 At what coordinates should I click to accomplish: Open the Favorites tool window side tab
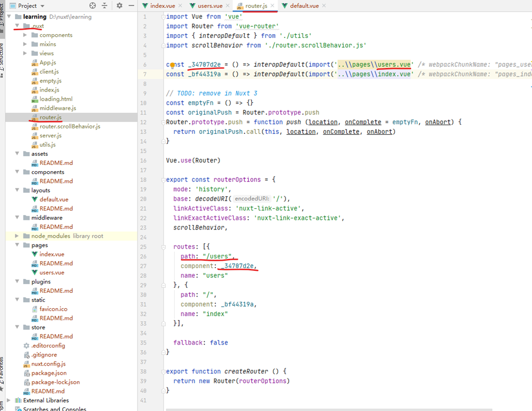(x=2, y=374)
